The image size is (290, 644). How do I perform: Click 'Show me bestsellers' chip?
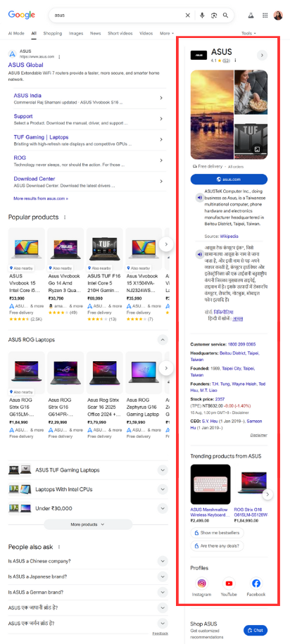[217, 533]
